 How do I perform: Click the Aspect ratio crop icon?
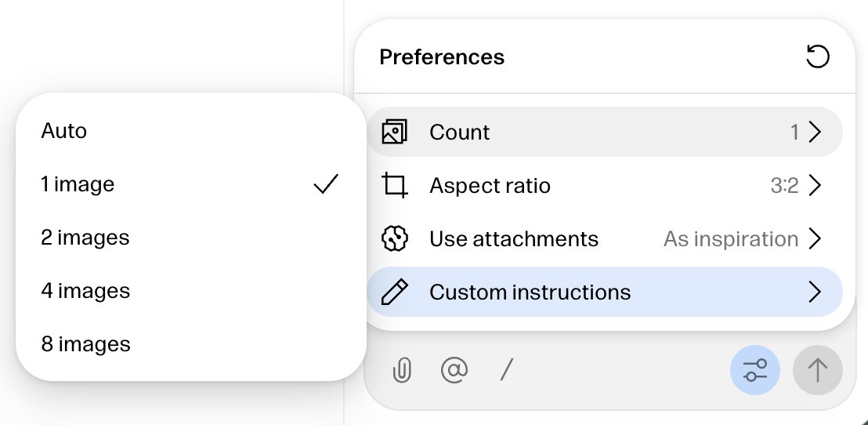pyautogui.click(x=395, y=185)
